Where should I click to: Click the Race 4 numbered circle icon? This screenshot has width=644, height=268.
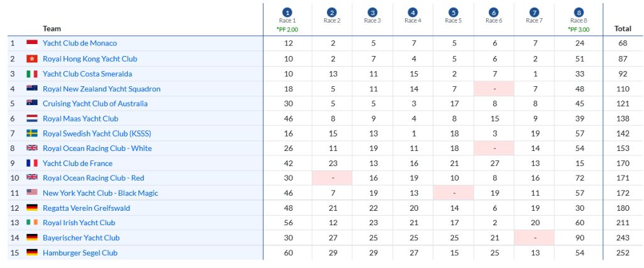413,13
